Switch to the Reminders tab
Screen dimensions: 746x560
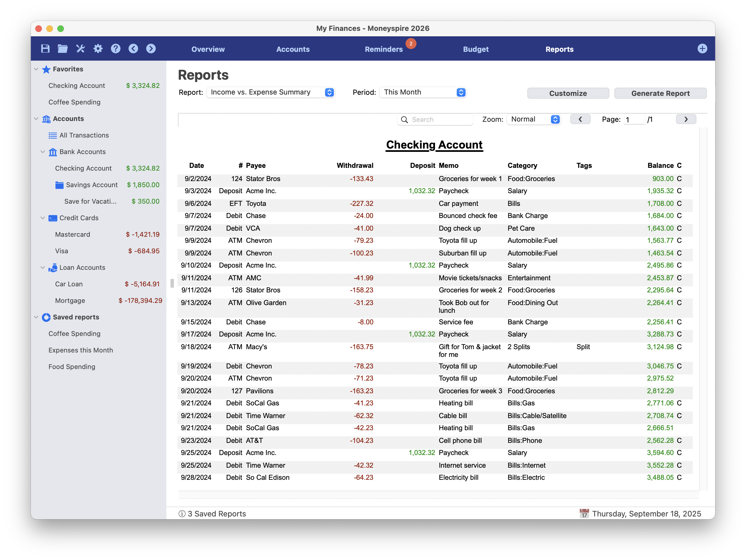[383, 49]
